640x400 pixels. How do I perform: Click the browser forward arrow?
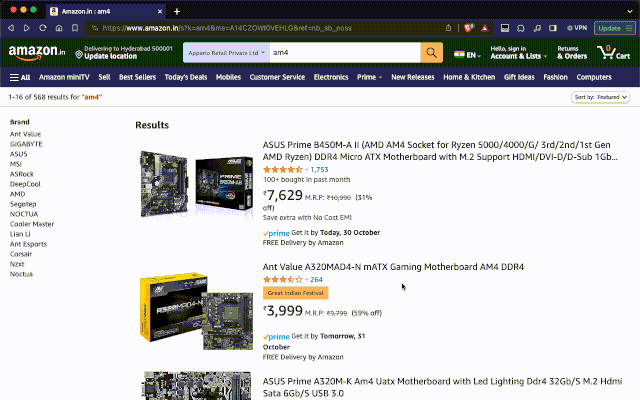(x=27, y=28)
